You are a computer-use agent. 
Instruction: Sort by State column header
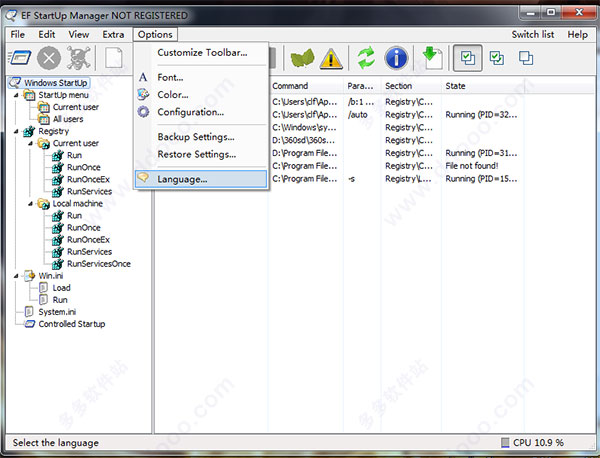point(483,86)
